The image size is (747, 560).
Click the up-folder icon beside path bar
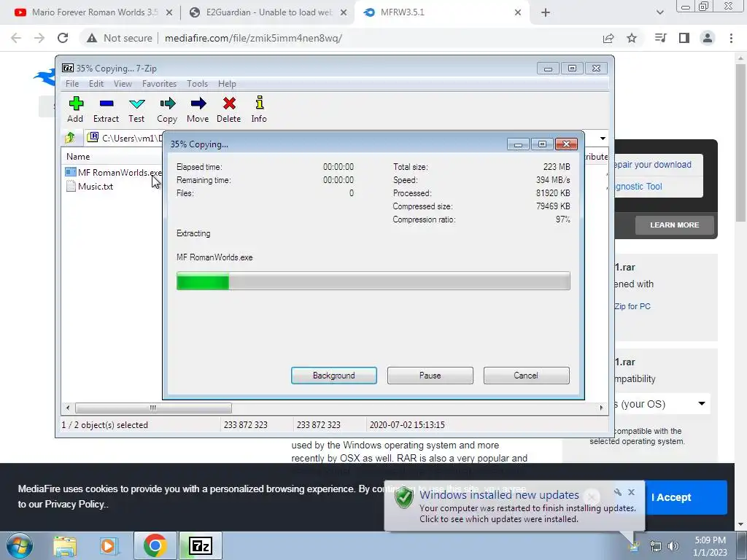click(70, 138)
